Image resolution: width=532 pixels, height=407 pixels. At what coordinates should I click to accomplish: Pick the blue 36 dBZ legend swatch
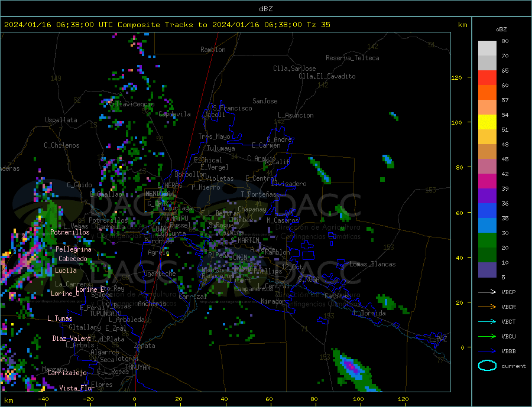click(x=487, y=211)
